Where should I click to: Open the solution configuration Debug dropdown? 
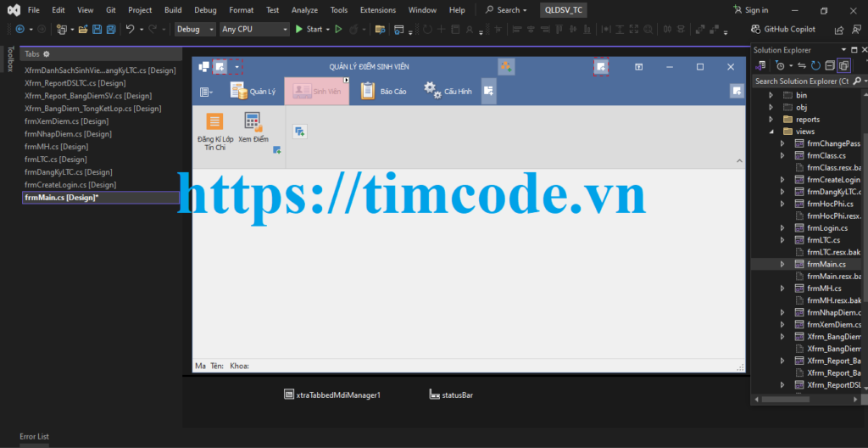(196, 30)
